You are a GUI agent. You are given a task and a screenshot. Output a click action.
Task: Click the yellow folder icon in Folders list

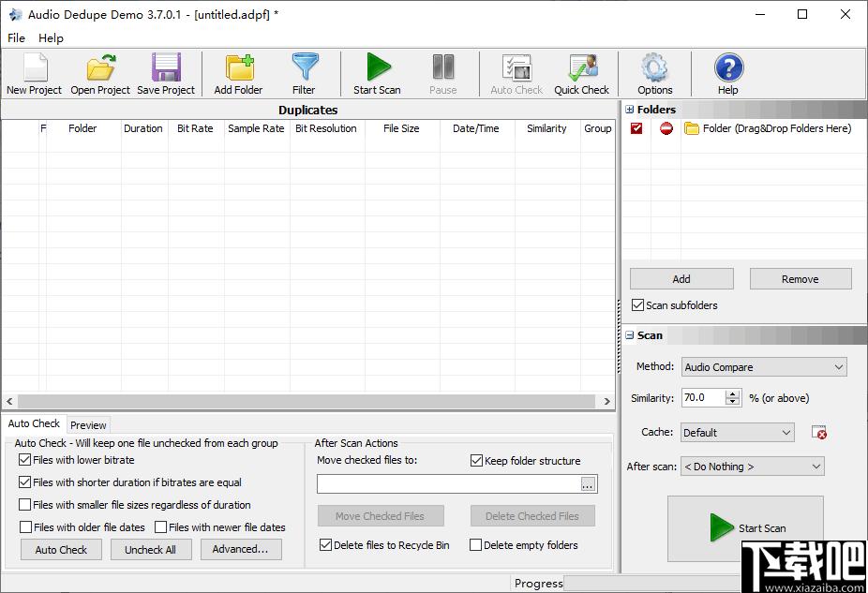691,128
